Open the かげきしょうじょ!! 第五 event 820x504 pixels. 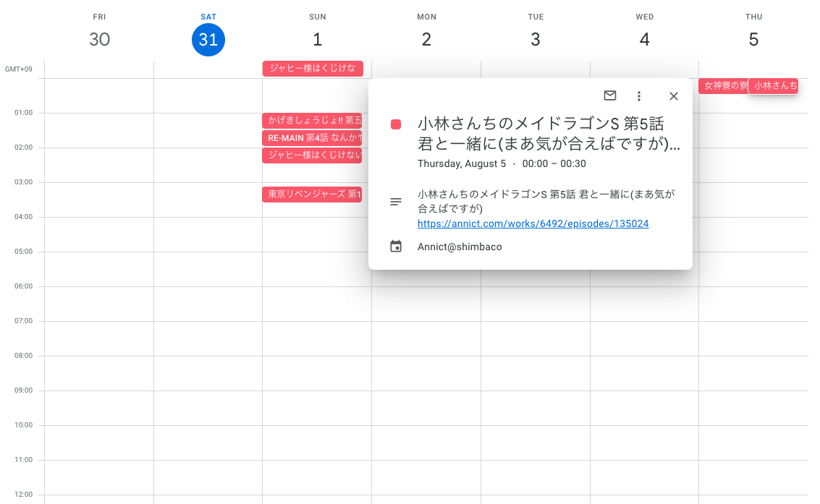pos(312,120)
